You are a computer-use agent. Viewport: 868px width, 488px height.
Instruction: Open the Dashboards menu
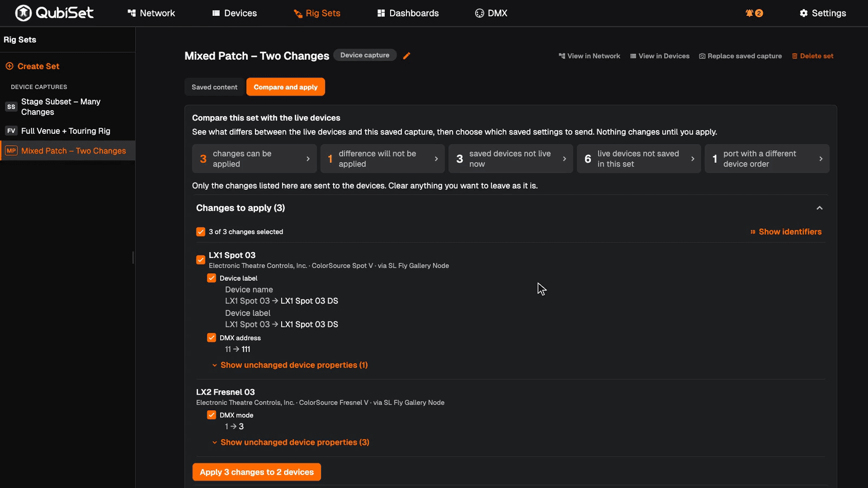pyautogui.click(x=408, y=13)
